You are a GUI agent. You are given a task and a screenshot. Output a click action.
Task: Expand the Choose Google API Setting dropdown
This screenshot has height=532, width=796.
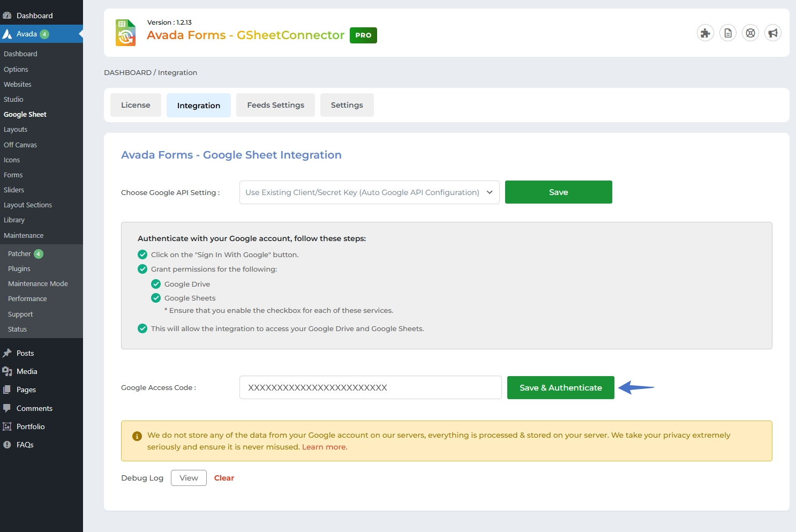tap(369, 192)
